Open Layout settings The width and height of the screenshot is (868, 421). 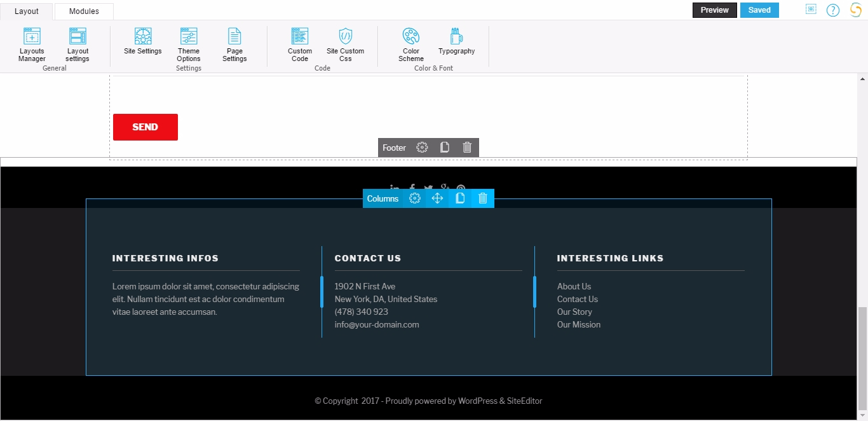pos(78,45)
